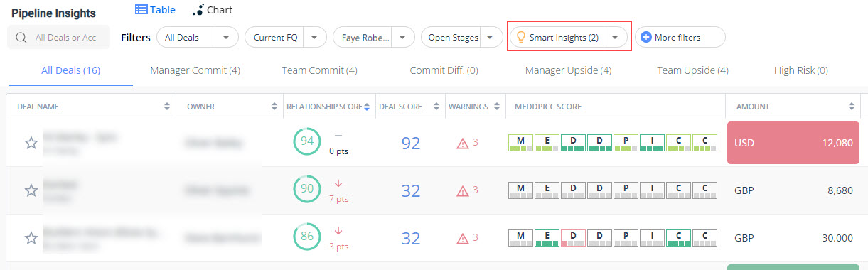Click the E MEDDPICC box in the GBP 30,000 row

[547, 238]
